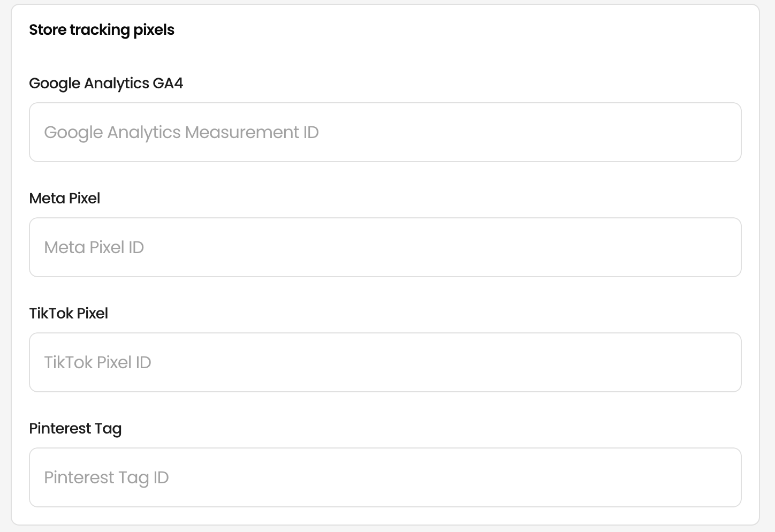Screen dimensions: 775x532
Task: Place cursor in Meta Pixel box
Action: point(385,247)
